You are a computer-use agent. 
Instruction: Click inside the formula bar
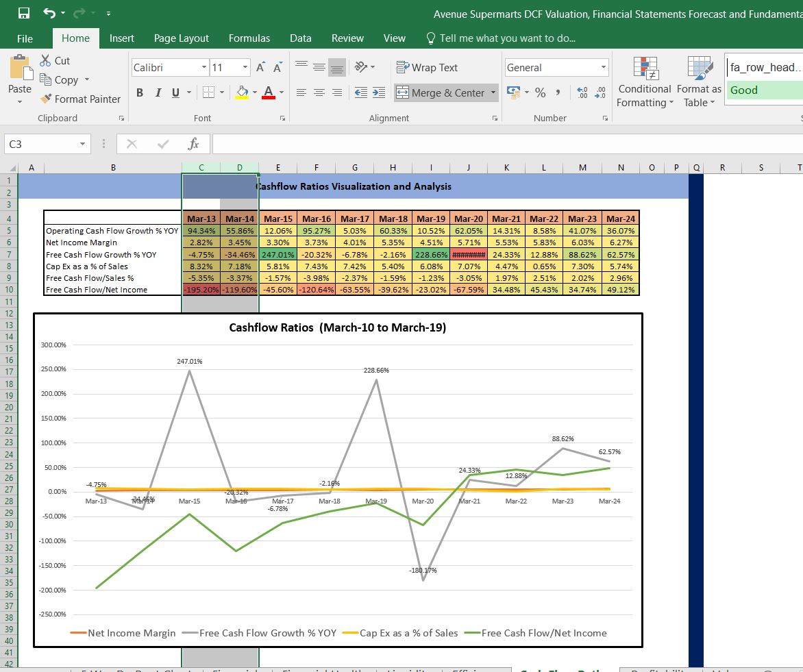507,144
